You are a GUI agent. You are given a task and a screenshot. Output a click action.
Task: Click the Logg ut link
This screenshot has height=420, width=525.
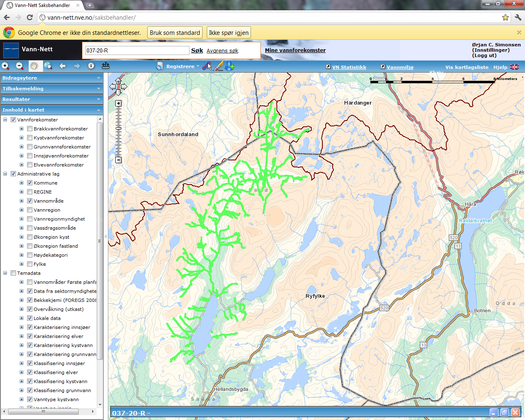[x=484, y=55]
